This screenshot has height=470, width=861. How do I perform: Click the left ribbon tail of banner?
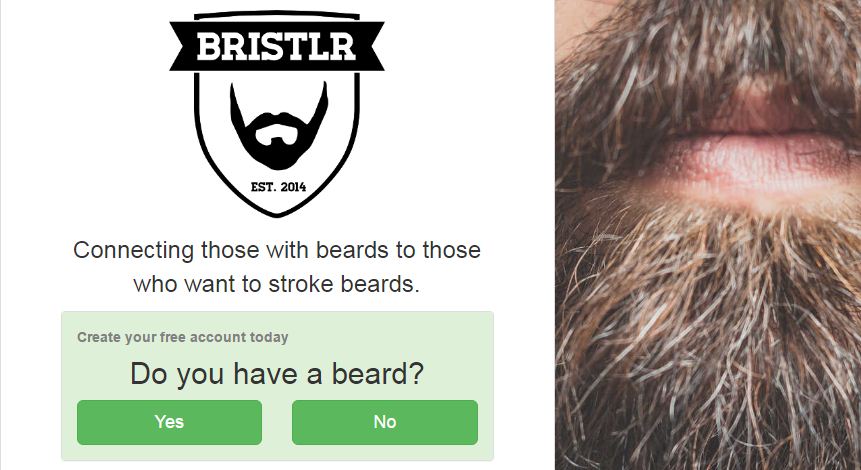(181, 46)
